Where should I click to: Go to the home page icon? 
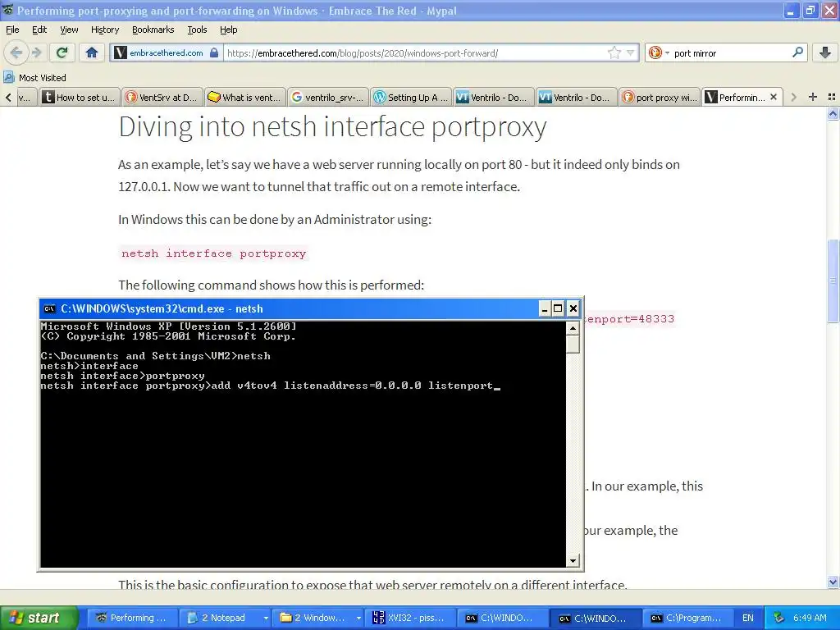pos(92,52)
